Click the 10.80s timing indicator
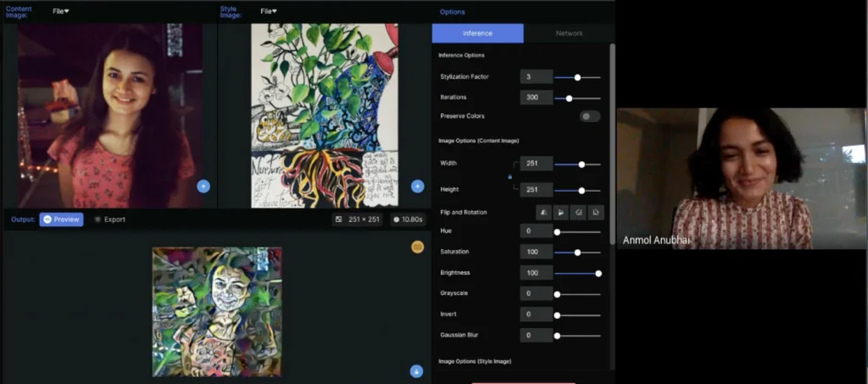Viewport: 868px width, 384px height. [x=408, y=220]
